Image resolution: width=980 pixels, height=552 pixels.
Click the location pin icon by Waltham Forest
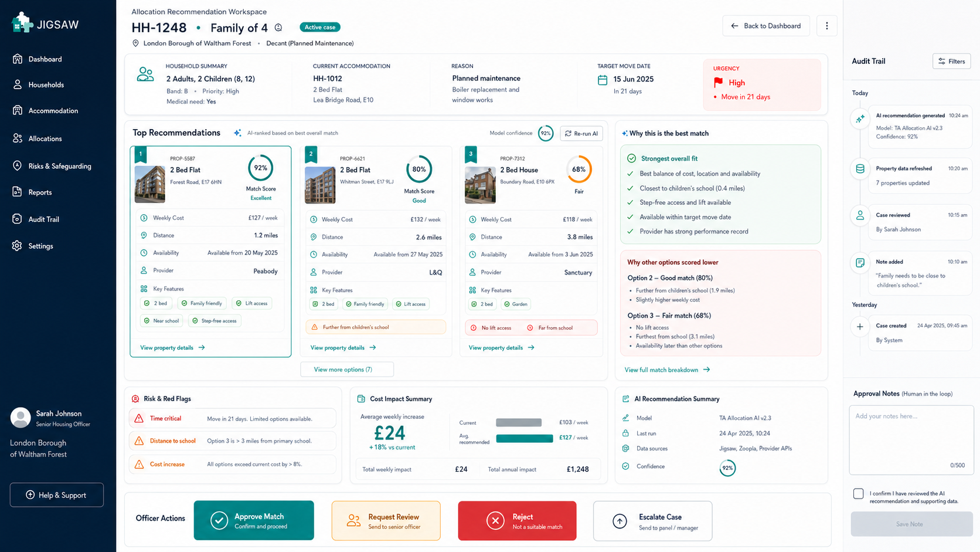pos(136,43)
